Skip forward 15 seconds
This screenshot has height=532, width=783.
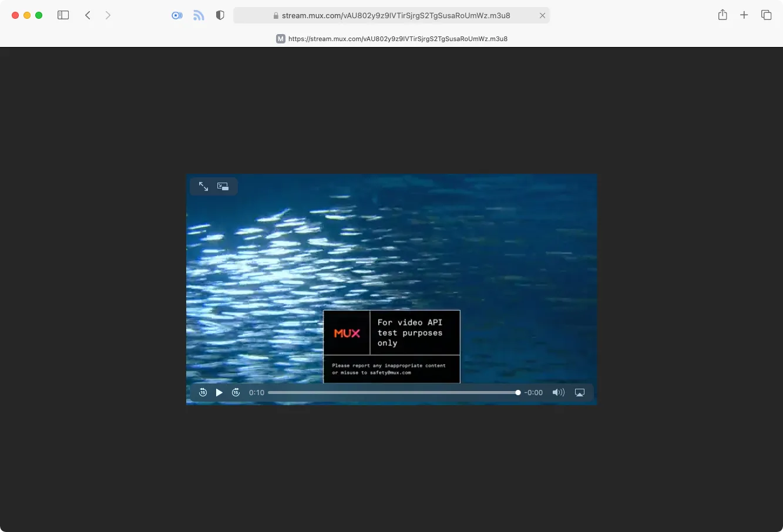(x=236, y=392)
